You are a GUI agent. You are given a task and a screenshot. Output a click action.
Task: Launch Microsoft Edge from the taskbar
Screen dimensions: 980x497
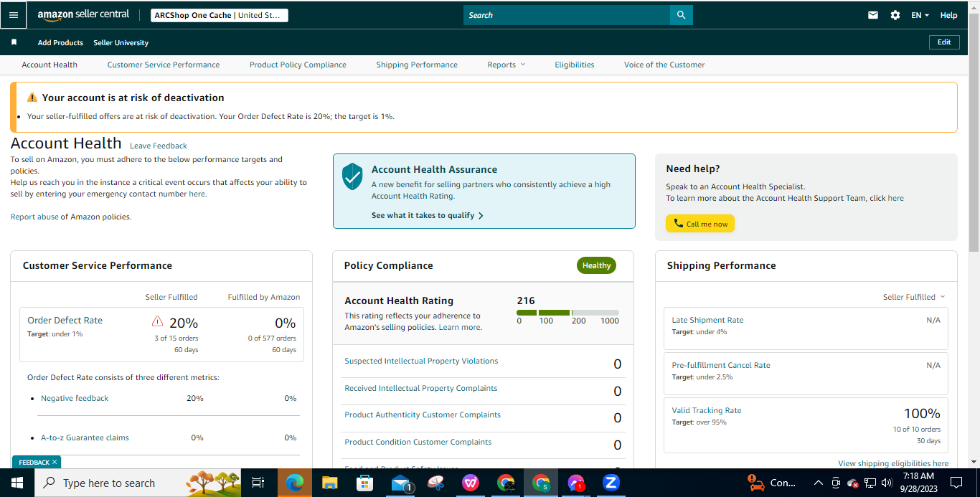(x=294, y=483)
